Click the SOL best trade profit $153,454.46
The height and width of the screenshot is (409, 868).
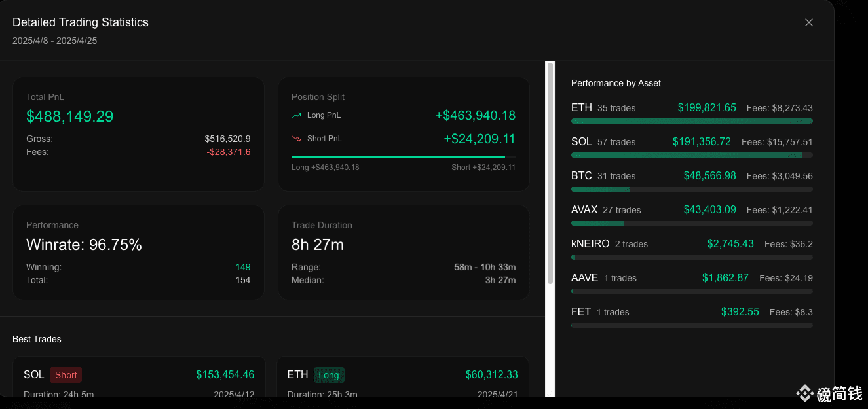click(225, 375)
